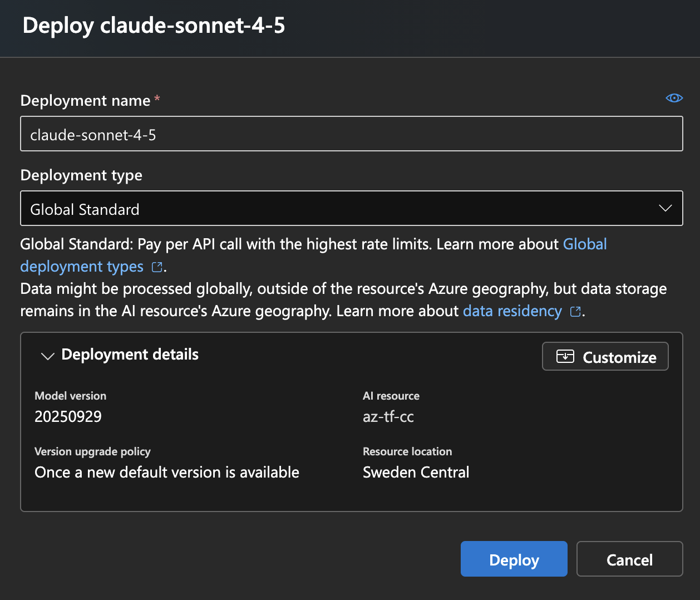The image size is (700, 600).
Task: Select the deployment name "claude-sonnet-4-5" text
Action: click(x=93, y=134)
